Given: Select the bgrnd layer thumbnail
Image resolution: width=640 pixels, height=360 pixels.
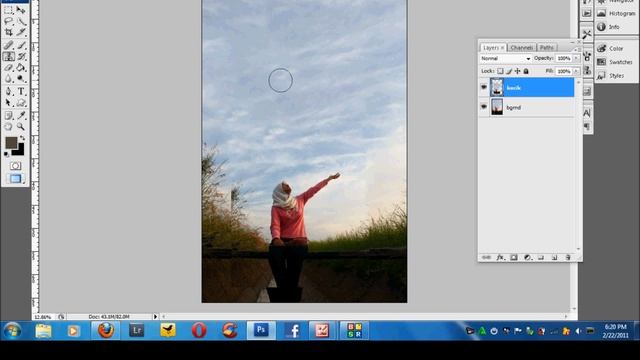Looking at the screenshot, I should [x=497, y=107].
